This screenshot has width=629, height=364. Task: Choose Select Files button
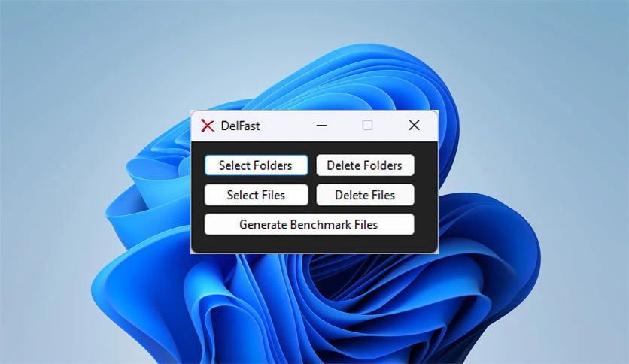[256, 195]
